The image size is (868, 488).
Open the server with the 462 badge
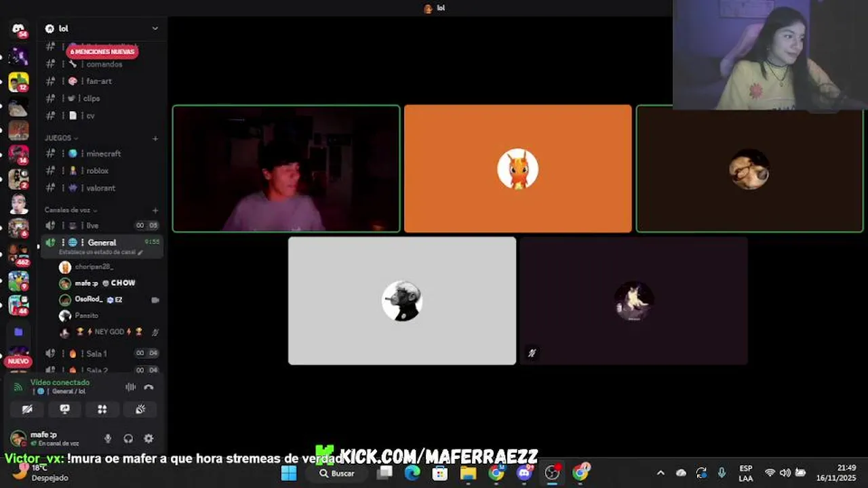[18, 254]
